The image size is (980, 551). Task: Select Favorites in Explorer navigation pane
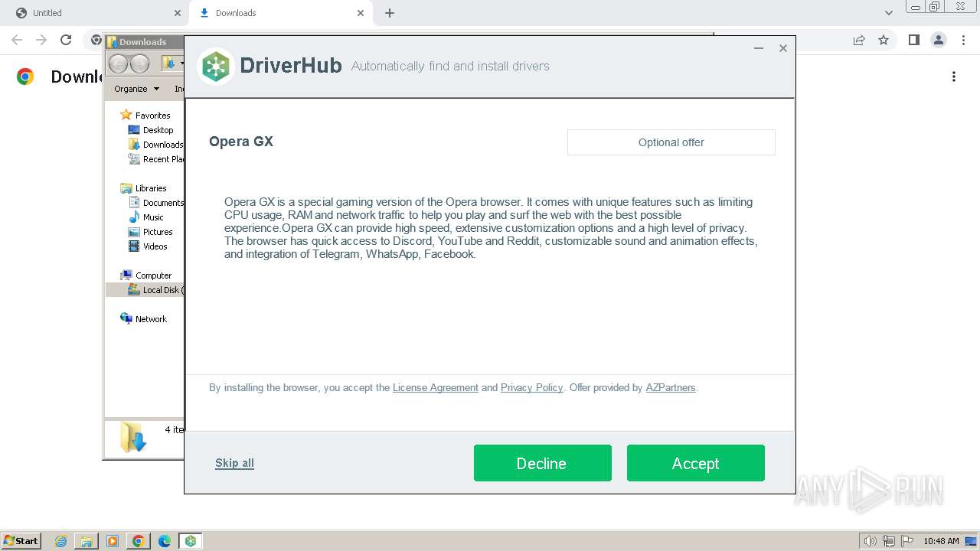click(x=153, y=116)
